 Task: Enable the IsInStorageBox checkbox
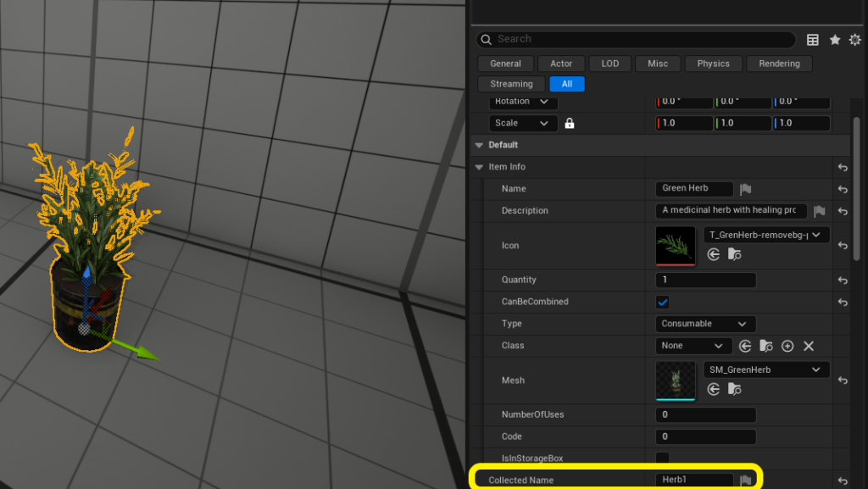click(663, 458)
